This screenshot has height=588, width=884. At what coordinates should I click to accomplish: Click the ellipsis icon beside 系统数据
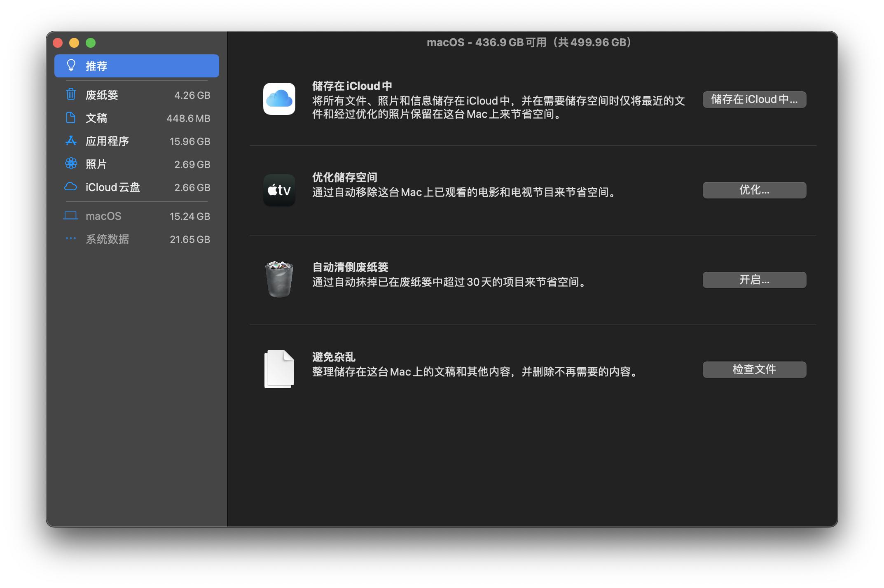[71, 239]
